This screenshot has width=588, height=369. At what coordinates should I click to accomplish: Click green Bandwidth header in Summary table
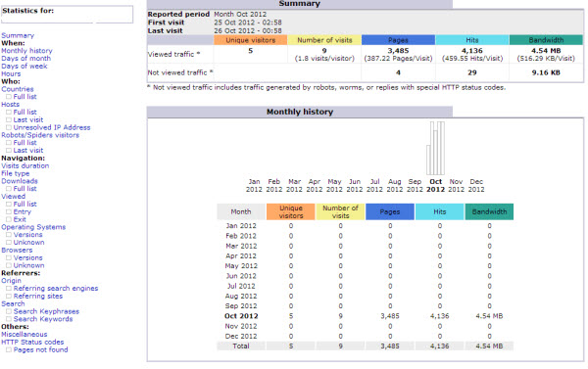point(546,40)
